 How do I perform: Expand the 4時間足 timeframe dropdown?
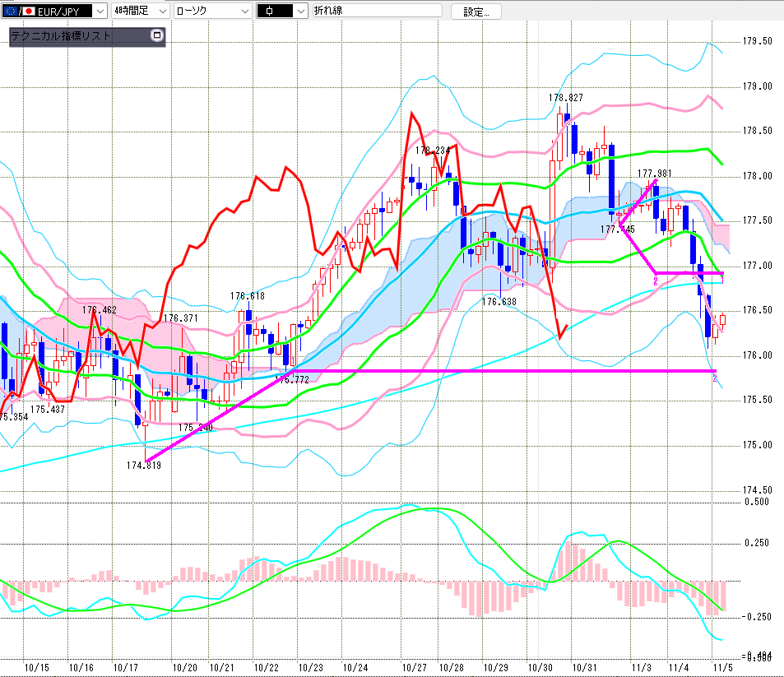[x=161, y=11]
